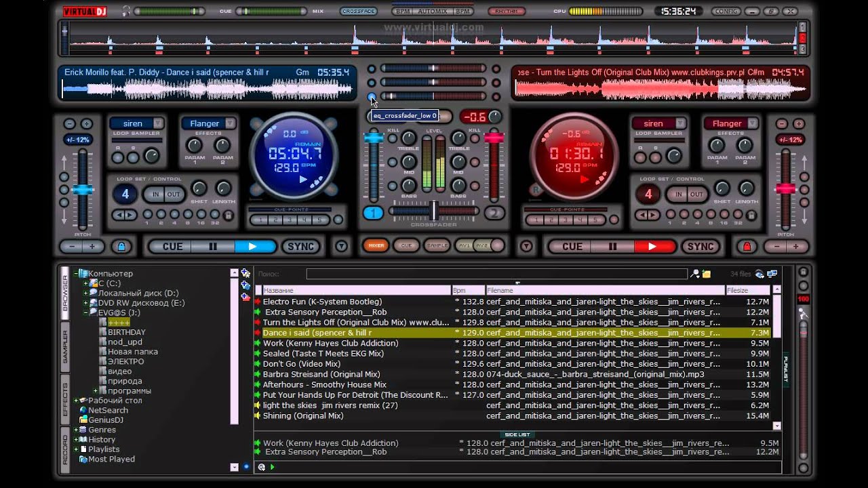Open the left deck siren sampler dropdown
This screenshot has width=868, height=488.
(x=158, y=123)
